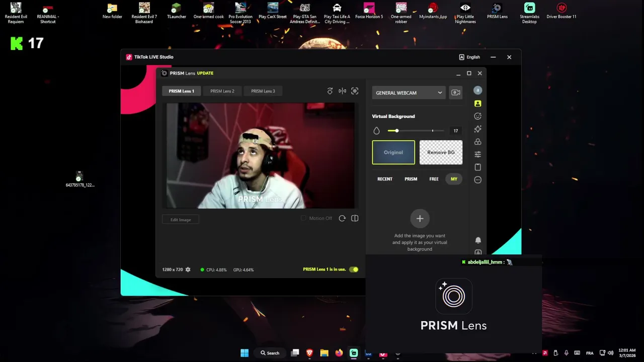Click the plus button to add background image

pyautogui.click(x=420, y=219)
